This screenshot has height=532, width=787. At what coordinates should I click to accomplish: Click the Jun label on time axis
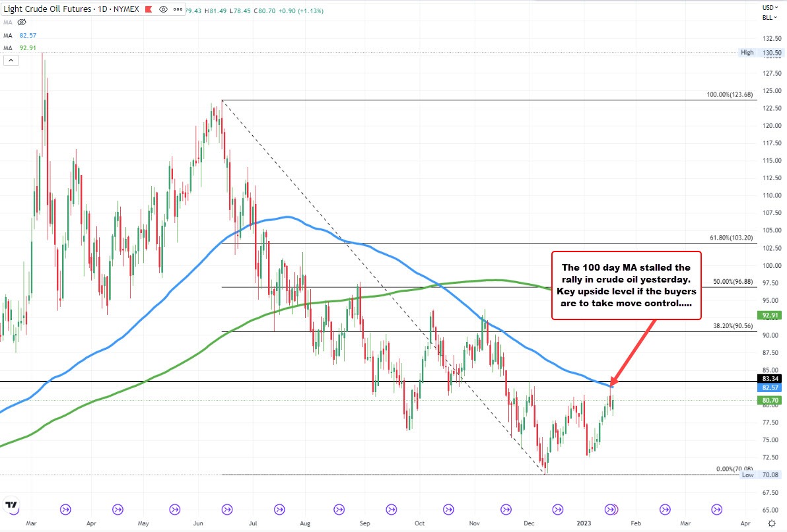click(x=198, y=523)
